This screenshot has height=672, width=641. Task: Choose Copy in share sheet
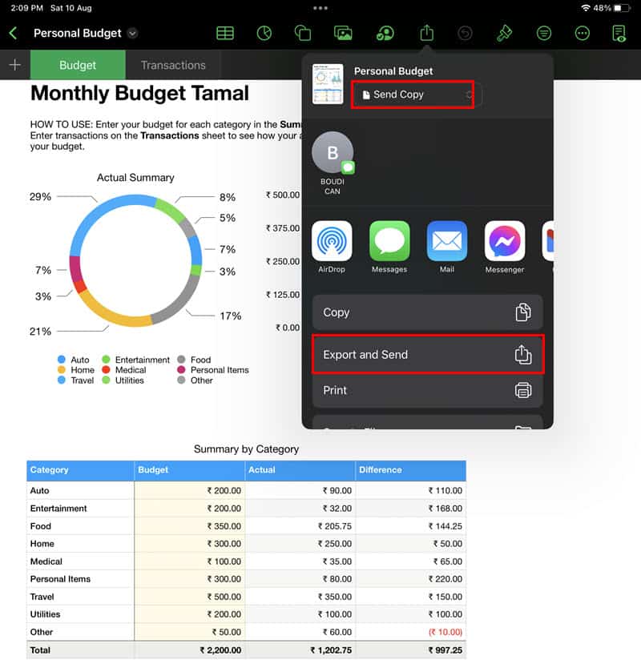[x=428, y=312]
